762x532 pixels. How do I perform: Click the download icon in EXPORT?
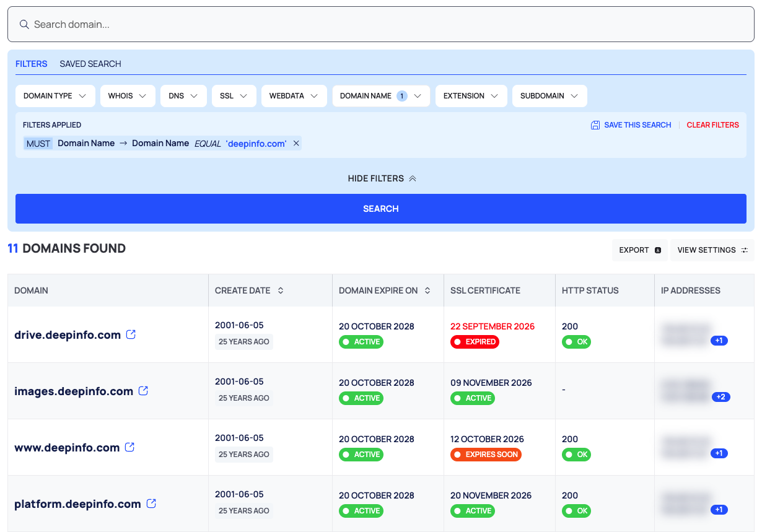[x=658, y=250]
